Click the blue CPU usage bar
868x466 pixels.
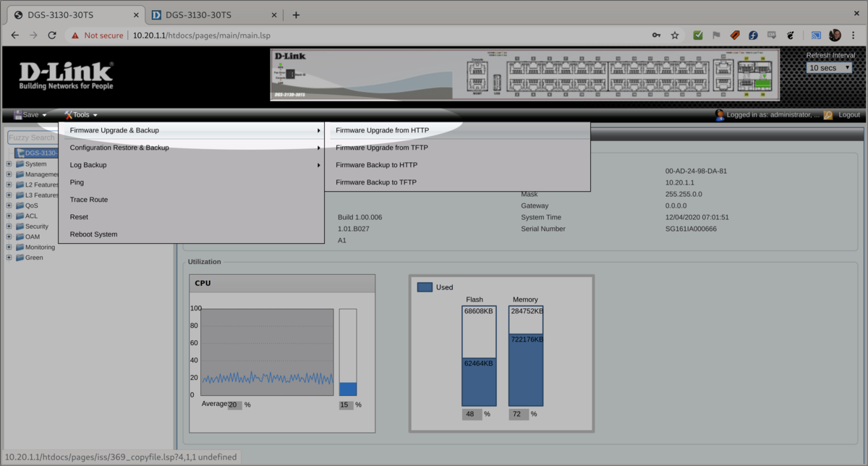[348, 389]
